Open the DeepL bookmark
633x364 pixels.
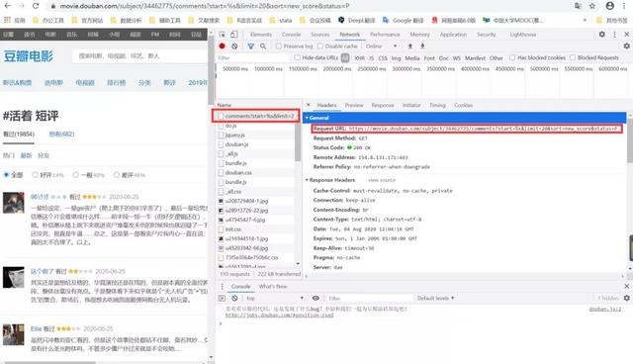(356, 20)
